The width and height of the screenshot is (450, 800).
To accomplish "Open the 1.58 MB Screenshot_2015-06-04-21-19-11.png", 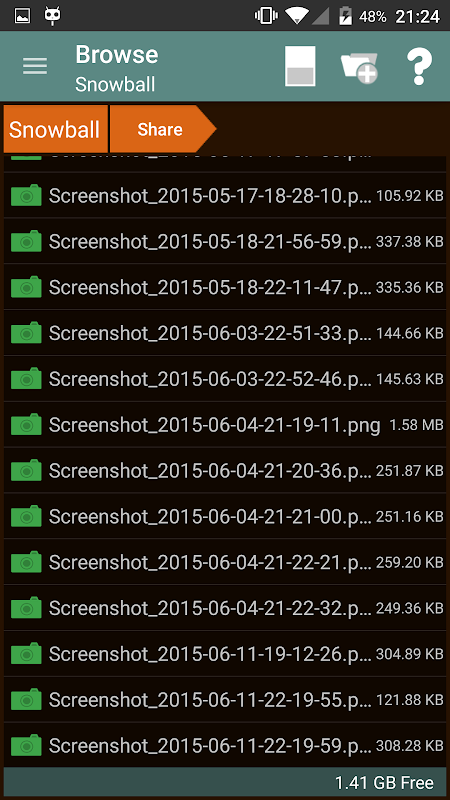I will [225, 424].
